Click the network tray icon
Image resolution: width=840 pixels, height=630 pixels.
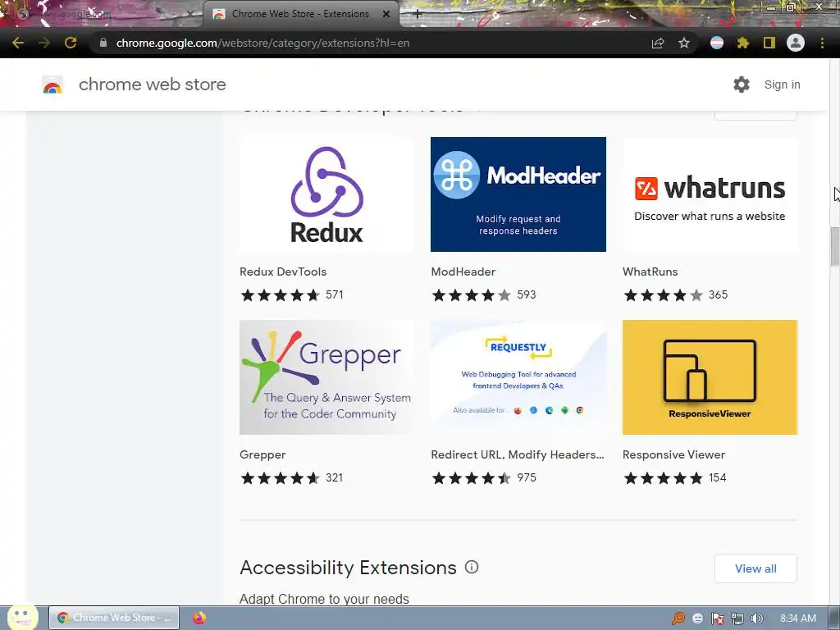click(737, 619)
